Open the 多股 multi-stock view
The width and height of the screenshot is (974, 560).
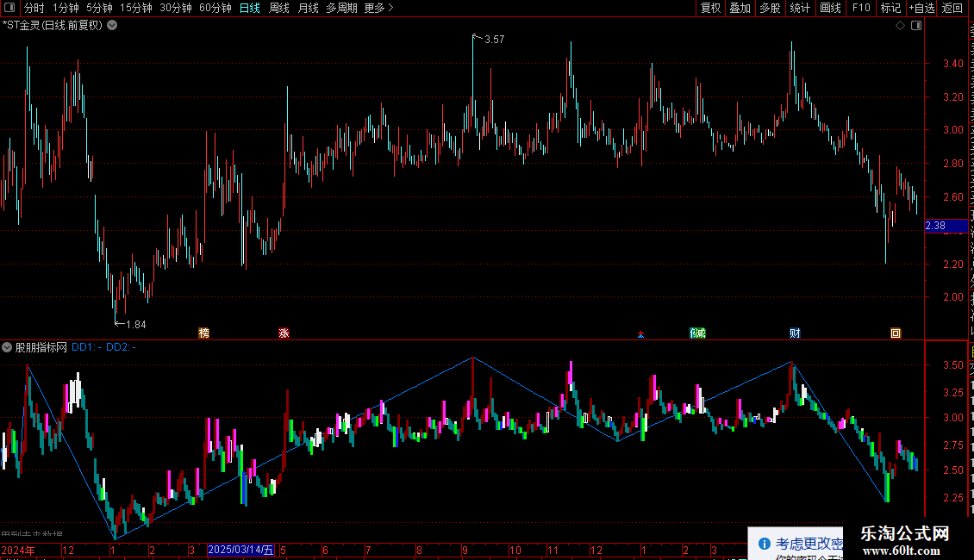click(771, 8)
